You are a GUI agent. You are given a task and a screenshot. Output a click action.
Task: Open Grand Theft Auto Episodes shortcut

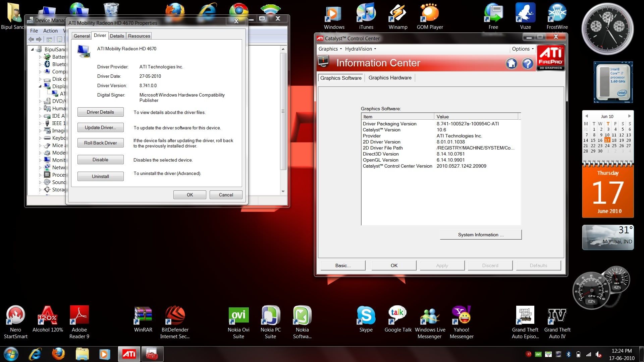coord(525,322)
